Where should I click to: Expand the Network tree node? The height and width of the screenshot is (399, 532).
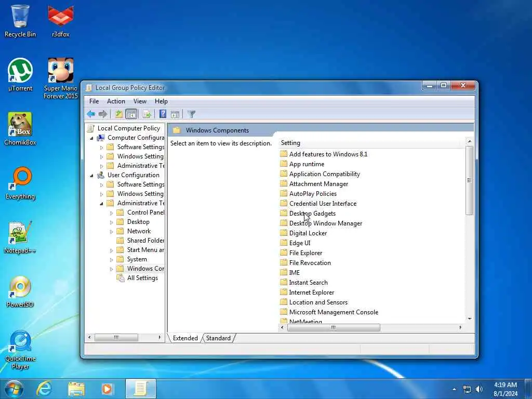[111, 232]
